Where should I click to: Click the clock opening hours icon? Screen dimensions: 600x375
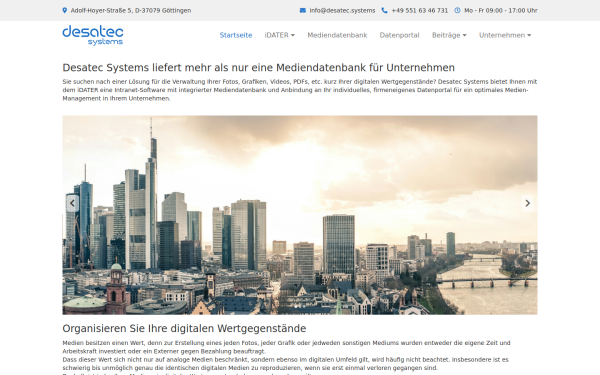(x=457, y=10)
